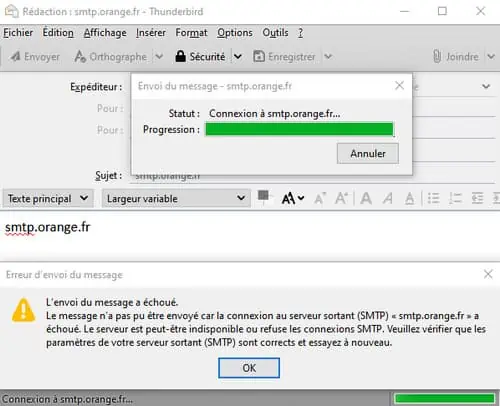Close the Envoi du message dialog
500x406 pixels.
pos(399,86)
